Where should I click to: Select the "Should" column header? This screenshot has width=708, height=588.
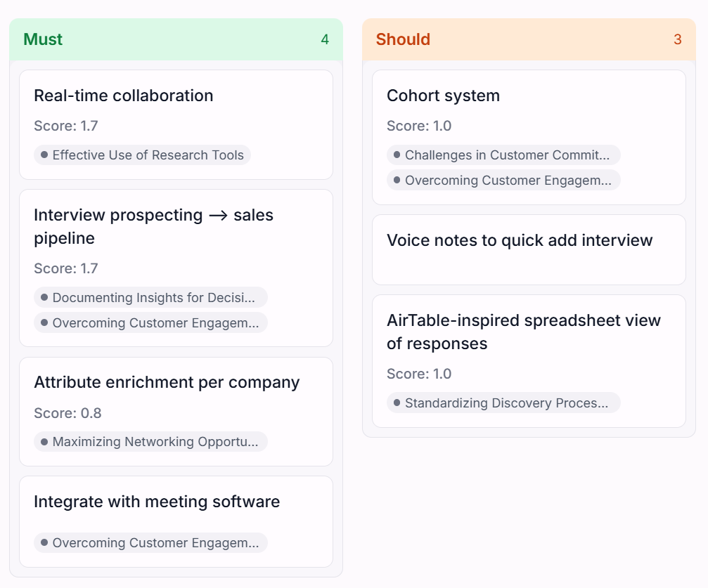pos(403,39)
